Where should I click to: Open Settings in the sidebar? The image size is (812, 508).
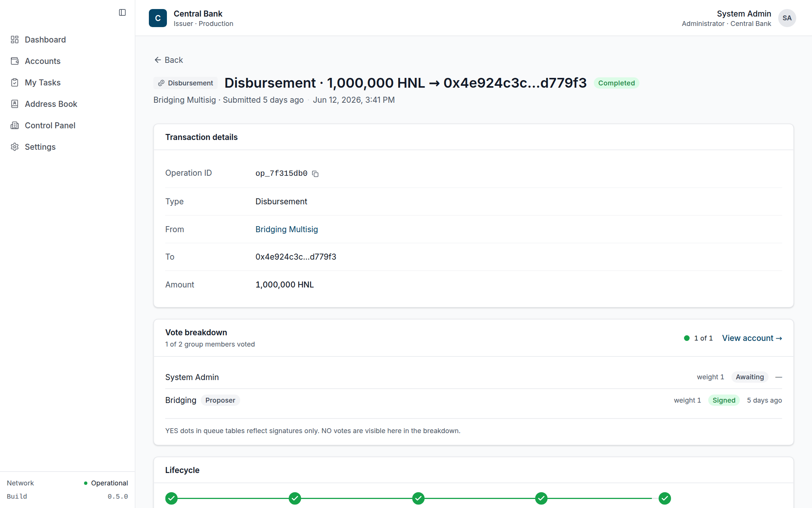pyautogui.click(x=40, y=147)
